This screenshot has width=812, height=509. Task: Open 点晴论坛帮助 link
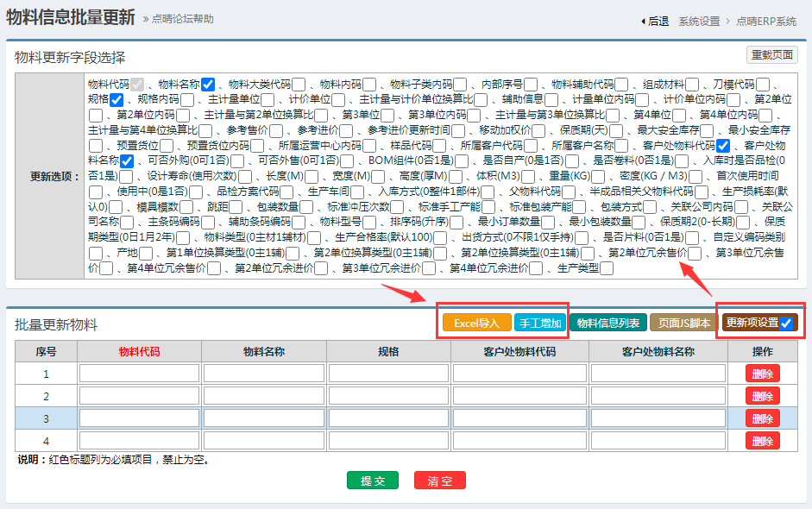[182, 19]
